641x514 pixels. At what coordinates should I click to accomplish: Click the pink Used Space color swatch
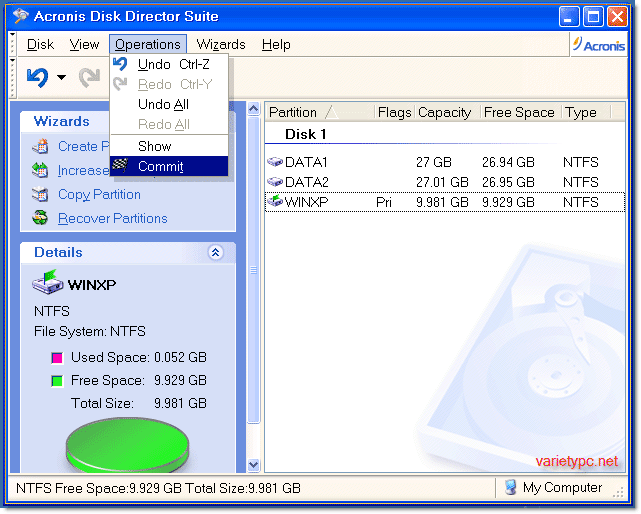point(57,358)
